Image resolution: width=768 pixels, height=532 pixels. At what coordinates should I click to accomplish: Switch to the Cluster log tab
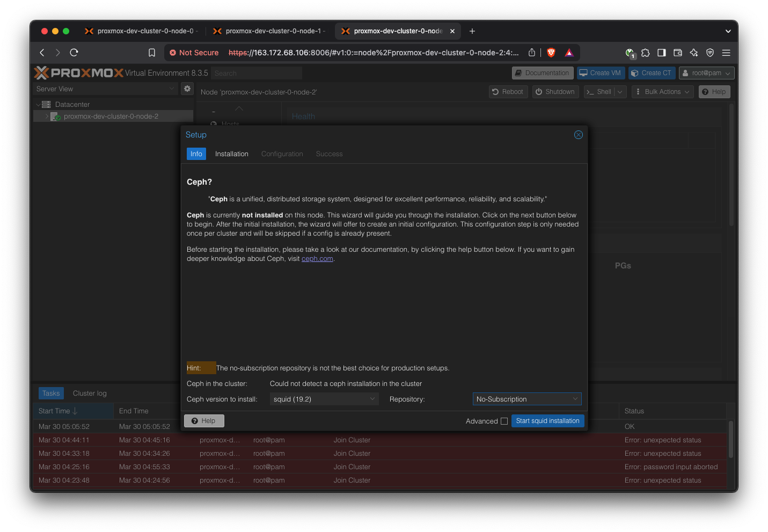[90, 393]
